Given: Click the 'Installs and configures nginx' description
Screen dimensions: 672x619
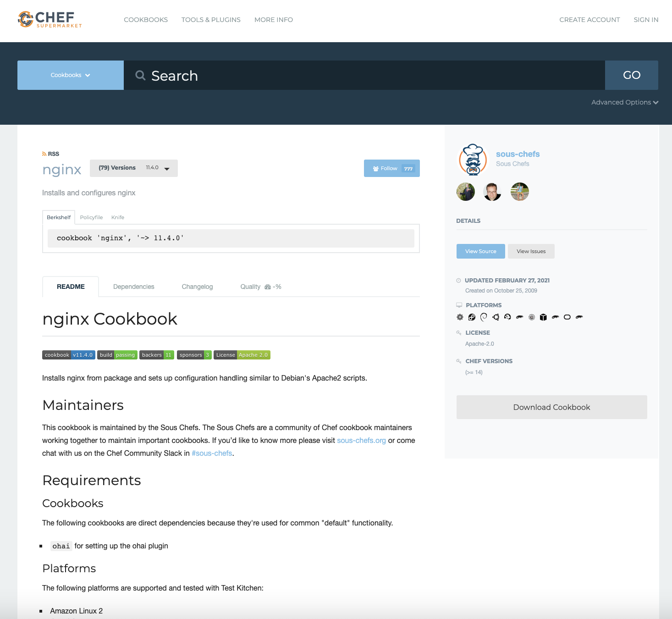Looking at the screenshot, I should pos(89,193).
